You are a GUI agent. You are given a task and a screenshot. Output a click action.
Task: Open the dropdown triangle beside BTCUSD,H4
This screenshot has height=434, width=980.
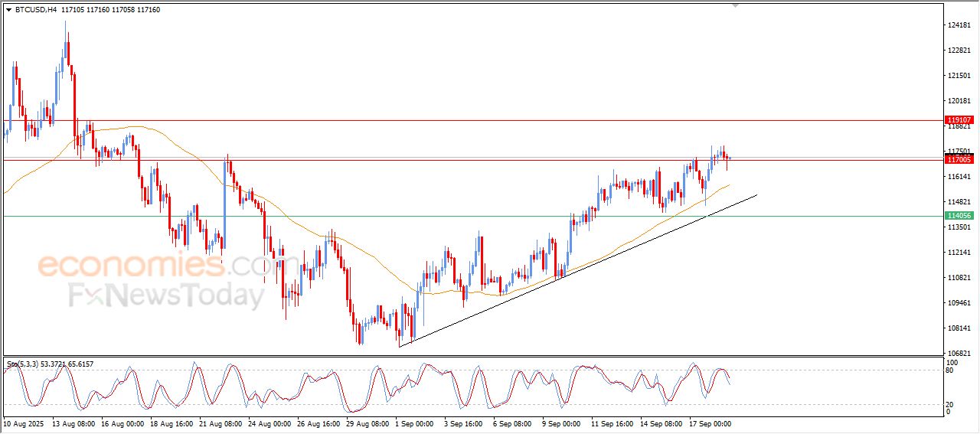pos(8,10)
